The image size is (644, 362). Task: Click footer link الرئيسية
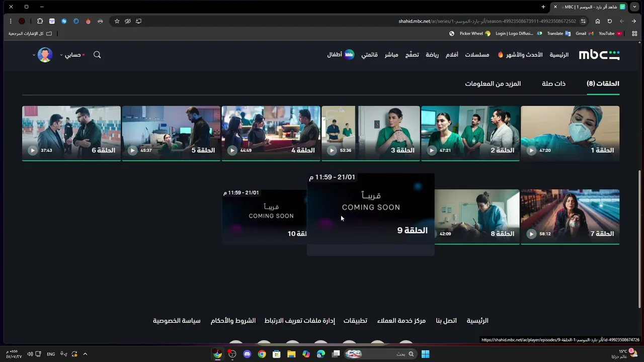[477, 321]
